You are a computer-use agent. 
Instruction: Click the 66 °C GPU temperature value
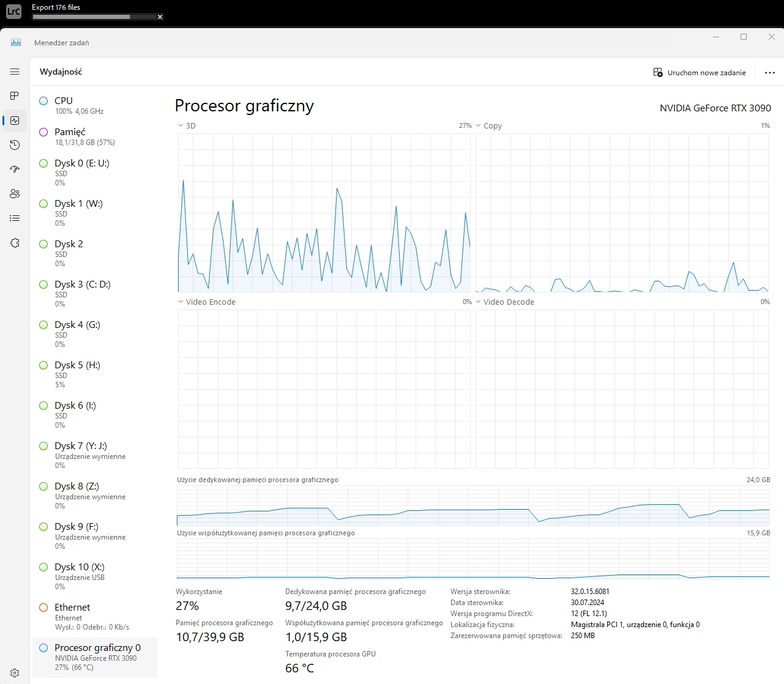click(299, 668)
